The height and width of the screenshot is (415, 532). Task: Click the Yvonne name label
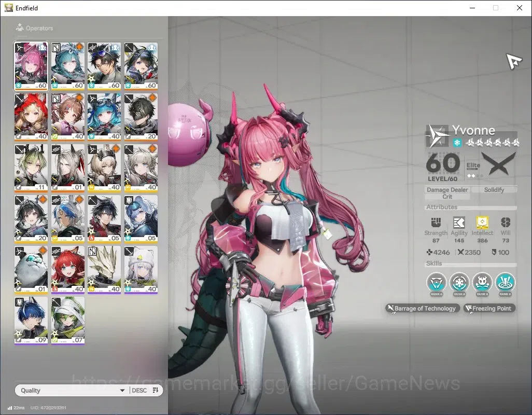point(473,130)
